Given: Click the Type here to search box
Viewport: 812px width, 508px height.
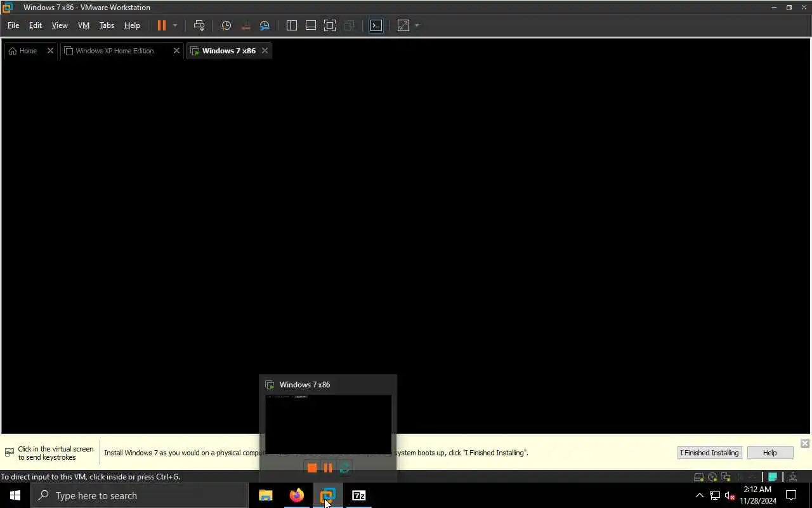Looking at the screenshot, I should (140, 495).
